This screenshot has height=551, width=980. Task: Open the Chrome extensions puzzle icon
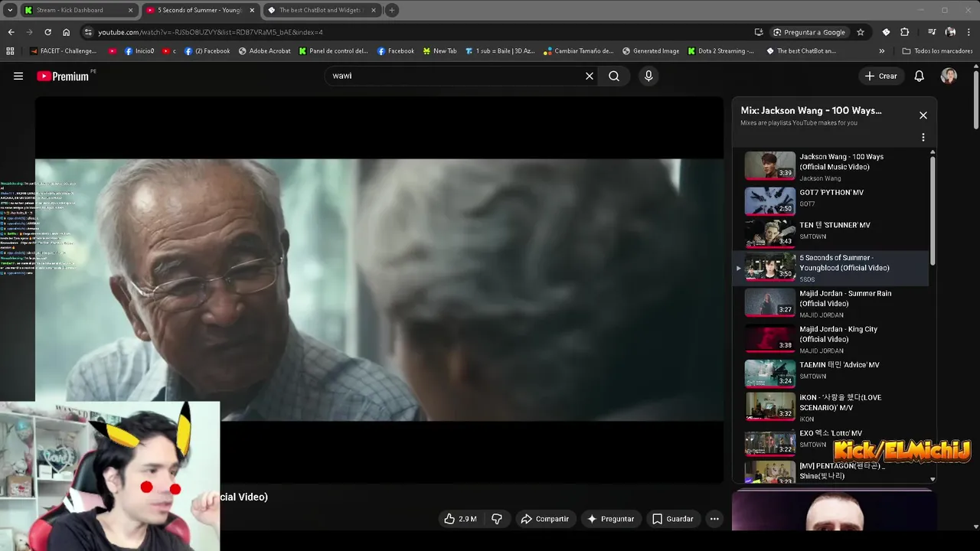click(x=905, y=32)
